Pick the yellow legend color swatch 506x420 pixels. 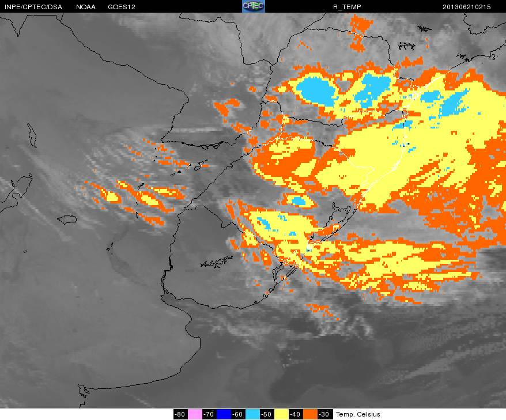[x=281, y=414]
